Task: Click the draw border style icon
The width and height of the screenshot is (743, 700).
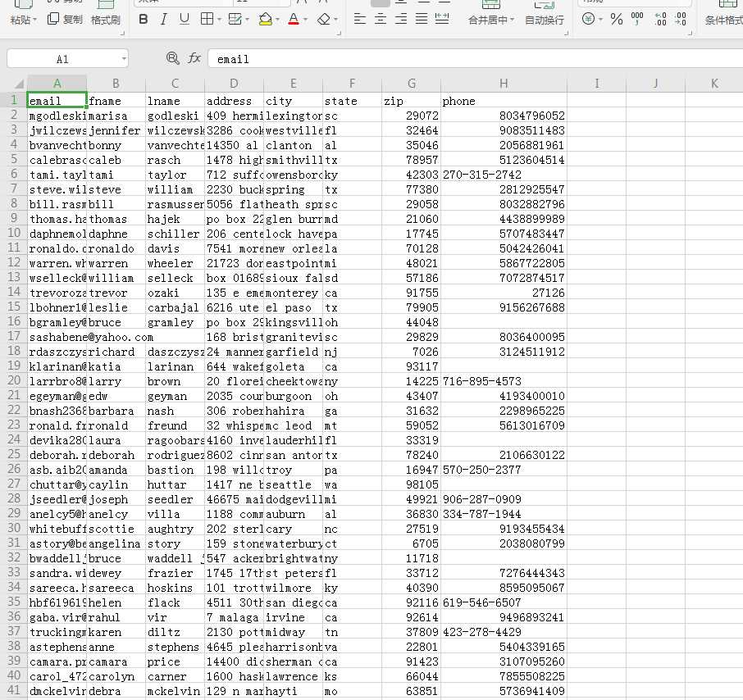Action: pos(235,19)
